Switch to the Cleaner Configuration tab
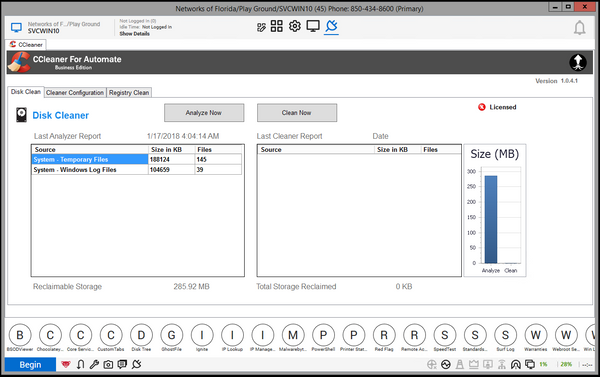Image resolution: width=600 pixels, height=377 pixels. click(75, 93)
